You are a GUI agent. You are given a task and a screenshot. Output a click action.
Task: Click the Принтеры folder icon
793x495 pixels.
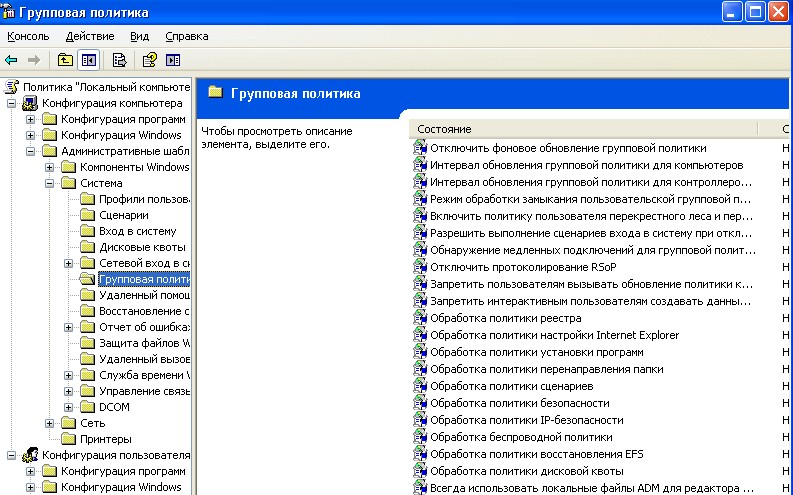click(x=69, y=439)
